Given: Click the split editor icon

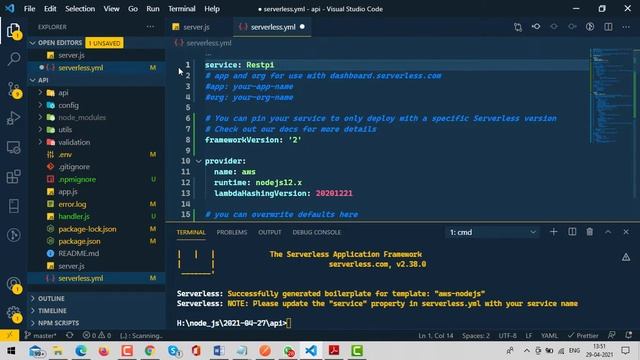Looking at the screenshot, I should click(x=608, y=27).
